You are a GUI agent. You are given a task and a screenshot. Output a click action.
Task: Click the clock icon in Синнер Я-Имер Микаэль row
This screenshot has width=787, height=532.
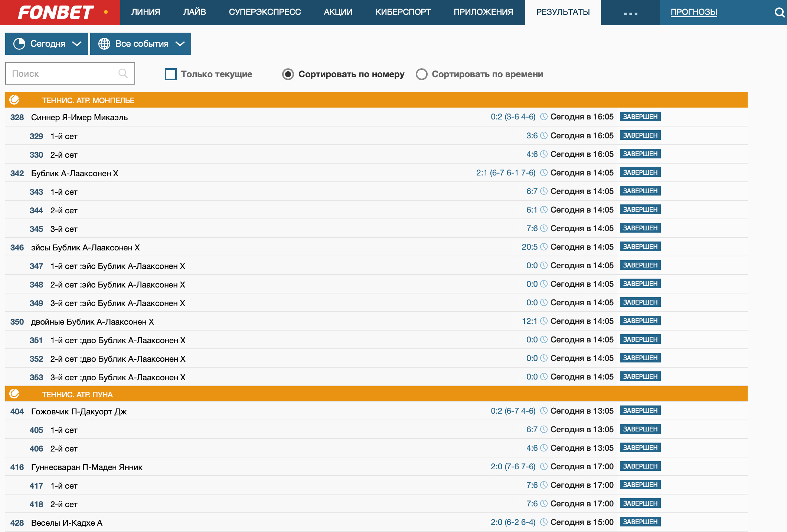(x=544, y=117)
